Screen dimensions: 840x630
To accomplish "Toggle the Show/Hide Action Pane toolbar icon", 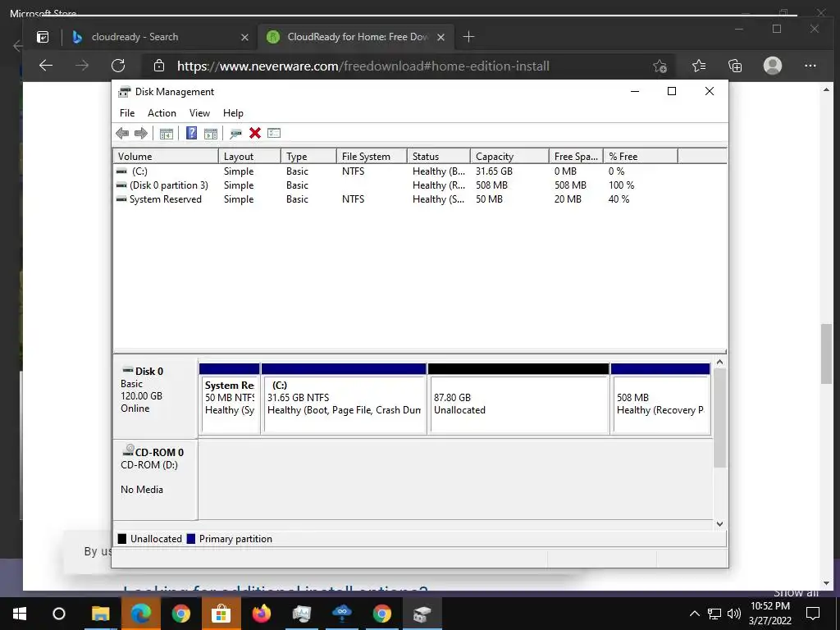I will pyautogui.click(x=211, y=134).
